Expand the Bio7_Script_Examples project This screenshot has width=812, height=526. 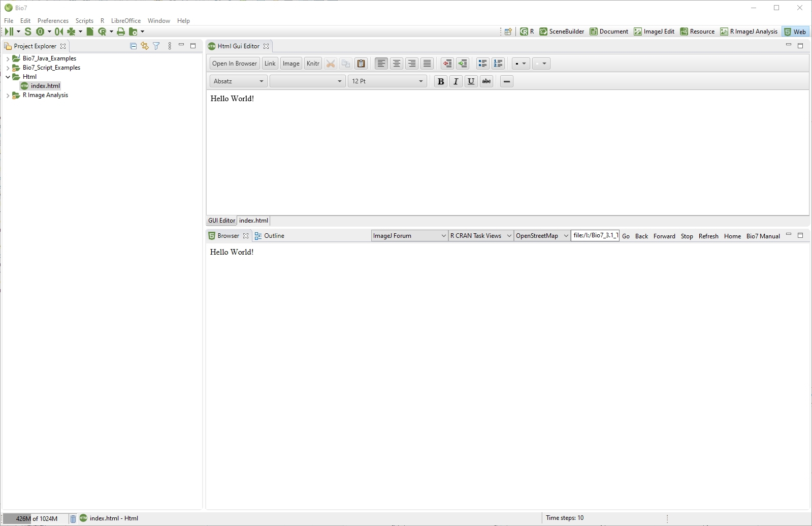click(x=8, y=68)
